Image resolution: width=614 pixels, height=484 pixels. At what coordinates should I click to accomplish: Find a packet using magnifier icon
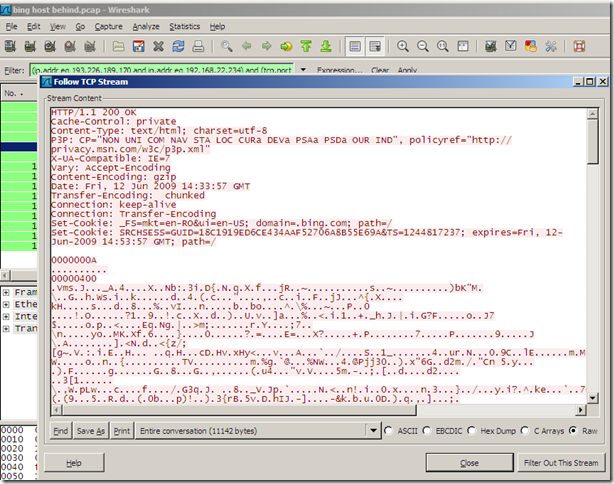click(x=226, y=46)
